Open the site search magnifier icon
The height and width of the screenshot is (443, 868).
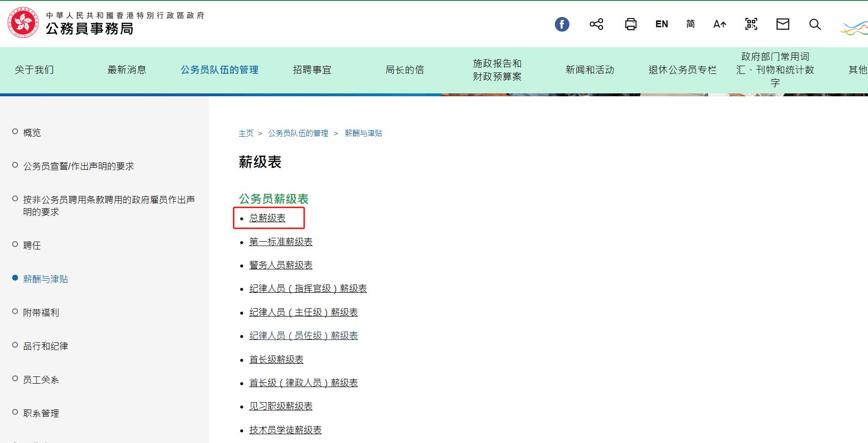click(x=815, y=24)
